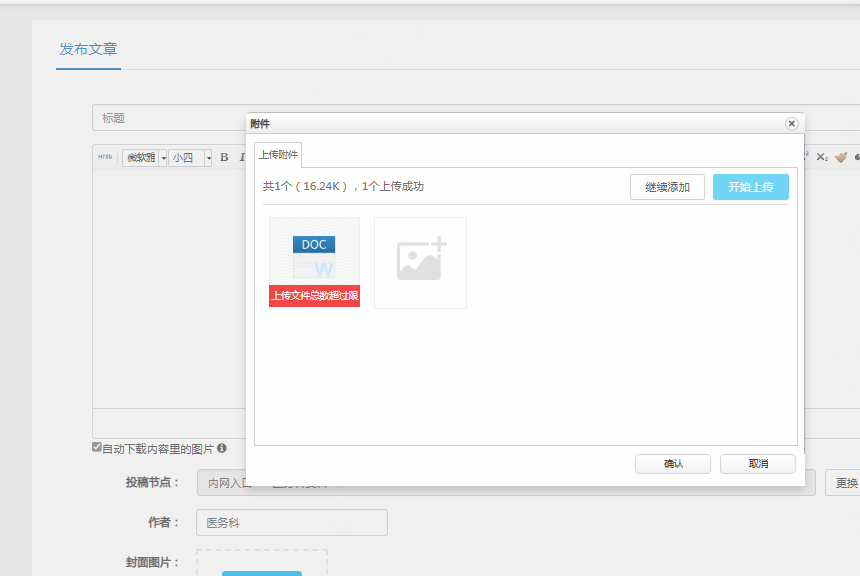The width and height of the screenshot is (860, 576).
Task: Select the 发布文章 page tab
Action: tap(89, 49)
